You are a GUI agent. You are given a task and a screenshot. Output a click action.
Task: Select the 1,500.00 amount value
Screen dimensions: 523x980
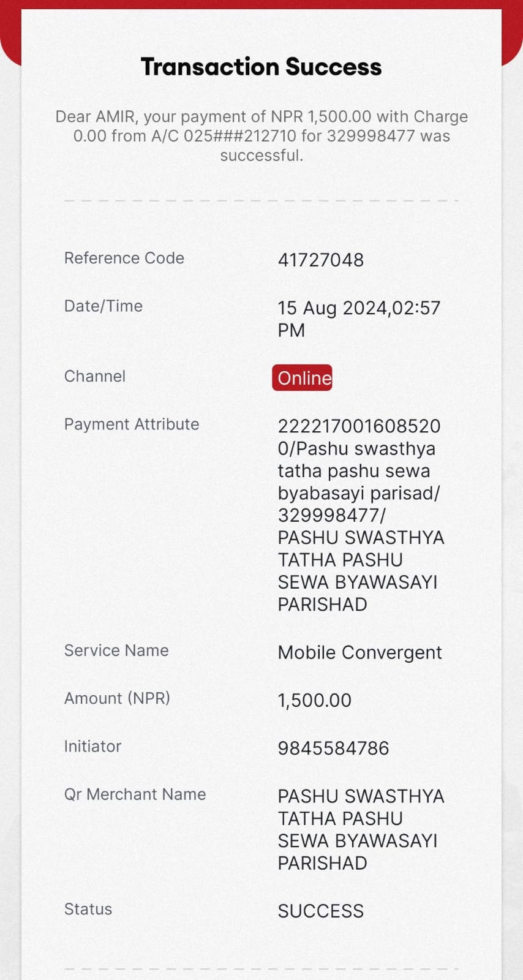pos(315,700)
